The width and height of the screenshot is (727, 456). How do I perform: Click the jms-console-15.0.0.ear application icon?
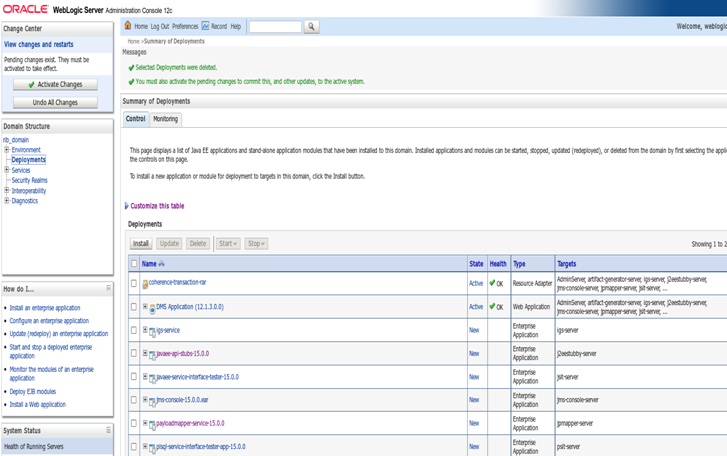(x=152, y=401)
